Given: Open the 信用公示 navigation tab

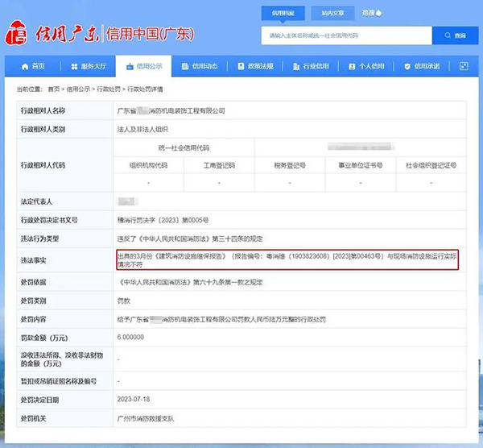Looking at the screenshot, I should pyautogui.click(x=143, y=66).
